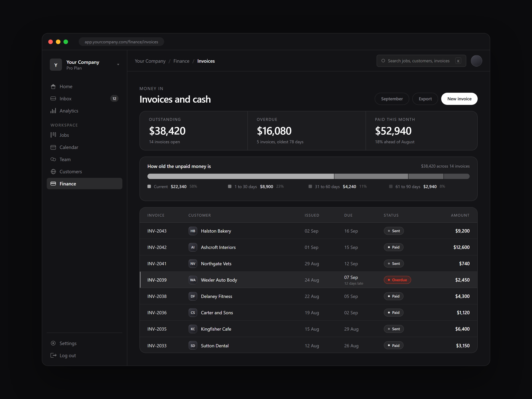
Task: Click the Inbox tray icon
Action: point(53,99)
